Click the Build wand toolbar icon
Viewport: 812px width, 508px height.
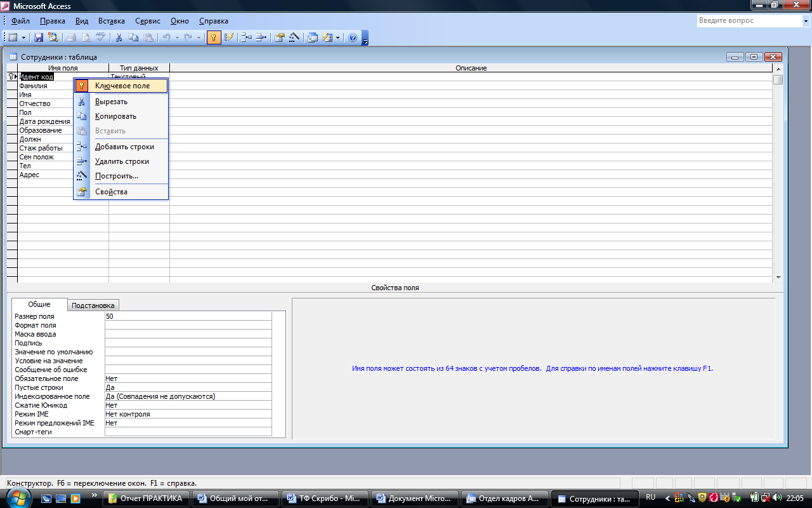(294, 37)
